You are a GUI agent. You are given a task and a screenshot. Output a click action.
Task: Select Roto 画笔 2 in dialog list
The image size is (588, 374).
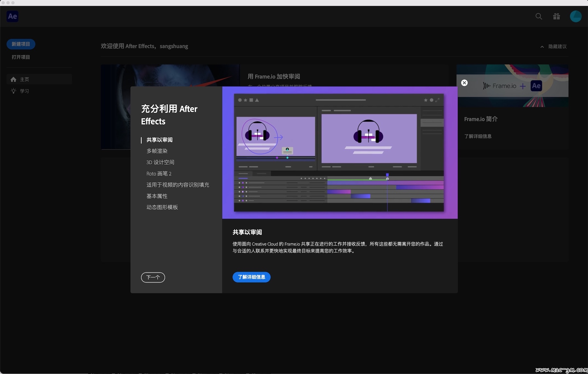[159, 173]
